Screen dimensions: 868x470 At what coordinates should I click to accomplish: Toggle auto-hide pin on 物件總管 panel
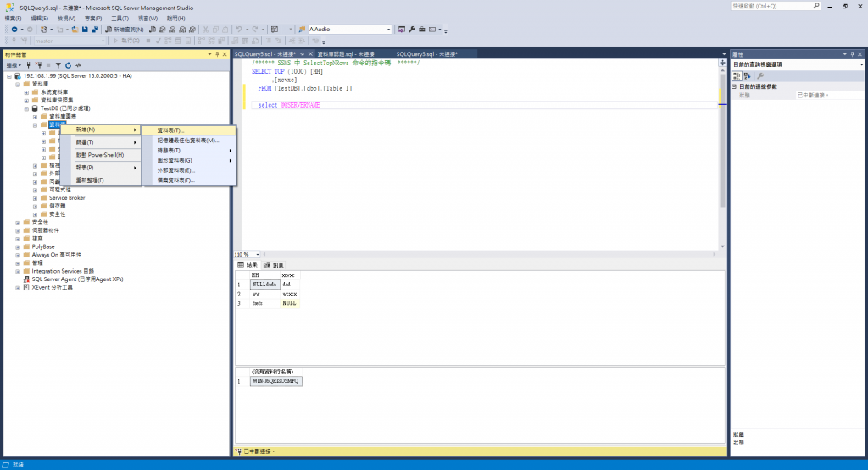(217, 54)
